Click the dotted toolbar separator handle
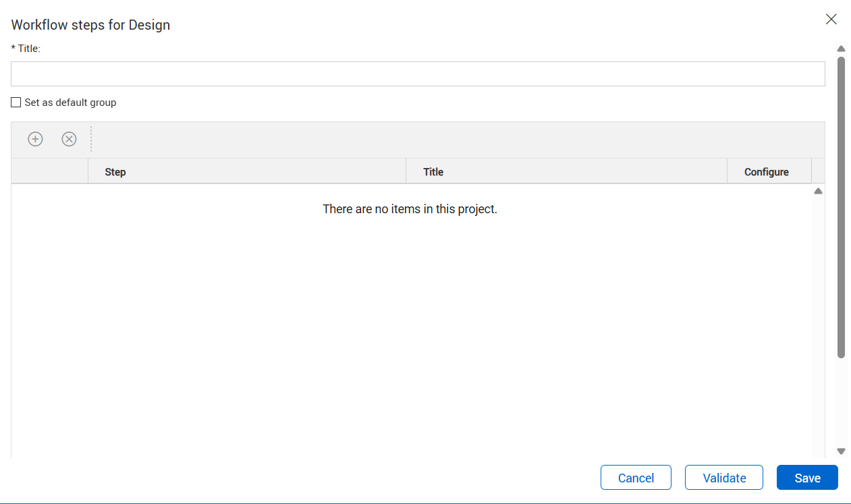 pos(91,139)
